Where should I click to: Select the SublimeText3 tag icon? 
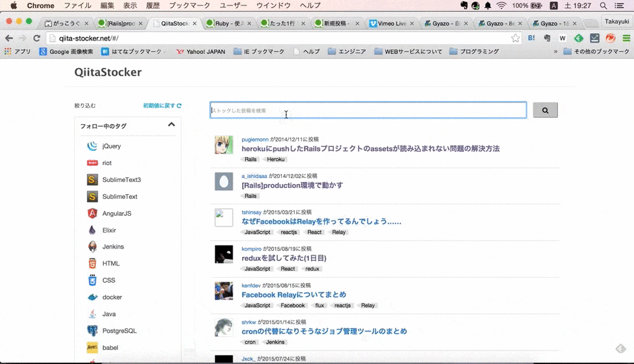[x=92, y=180]
